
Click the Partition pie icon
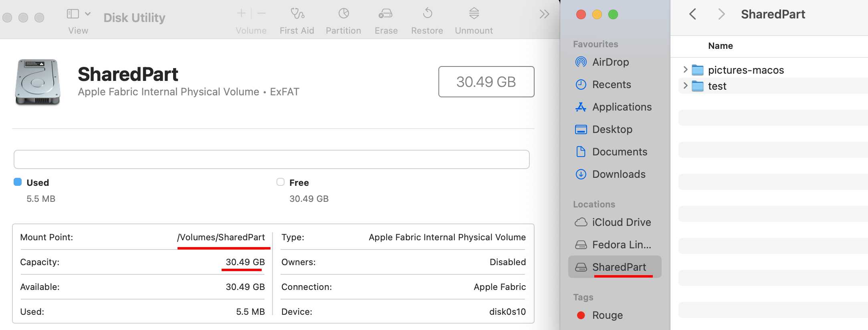point(343,14)
